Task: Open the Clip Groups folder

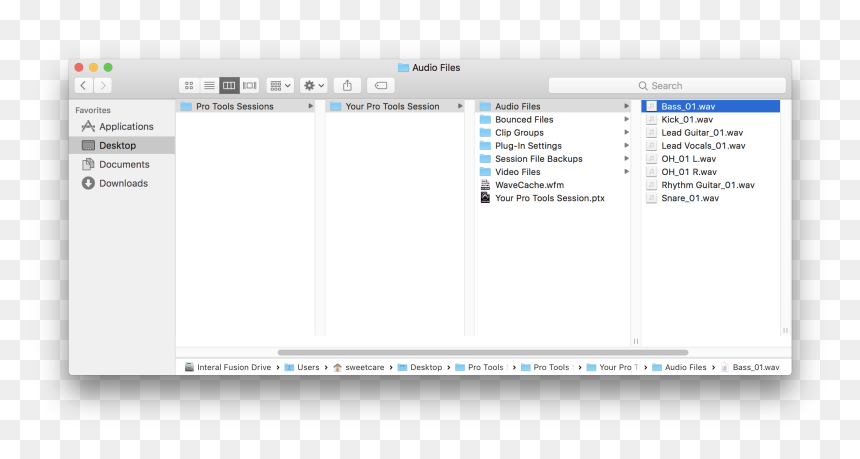Action: pyautogui.click(x=552, y=133)
